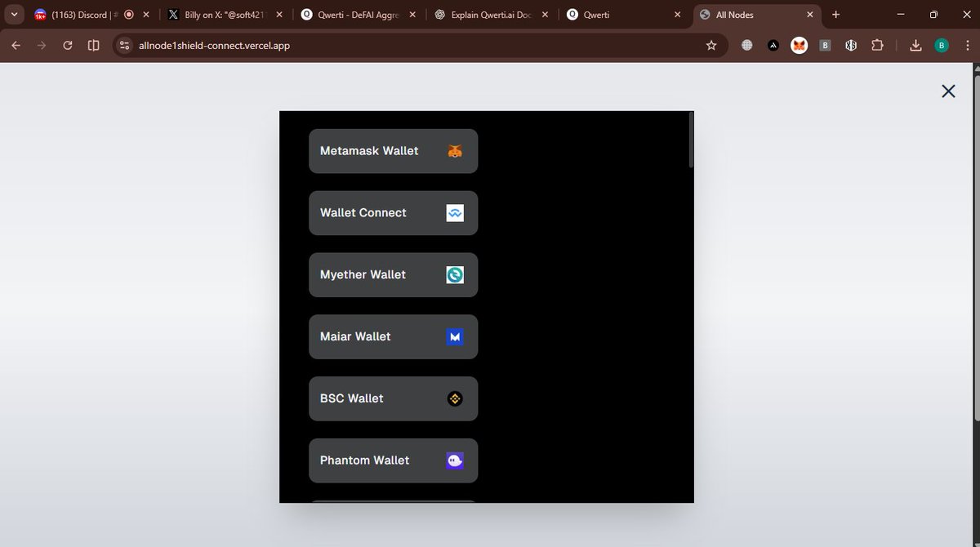Image resolution: width=980 pixels, height=547 pixels.
Task: Click the globe extension icon in toolbar
Action: click(x=747, y=46)
